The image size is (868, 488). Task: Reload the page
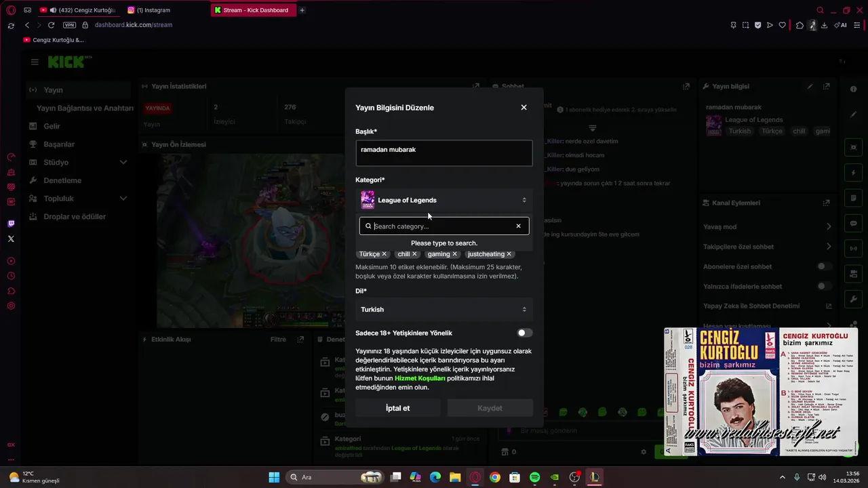51,25
